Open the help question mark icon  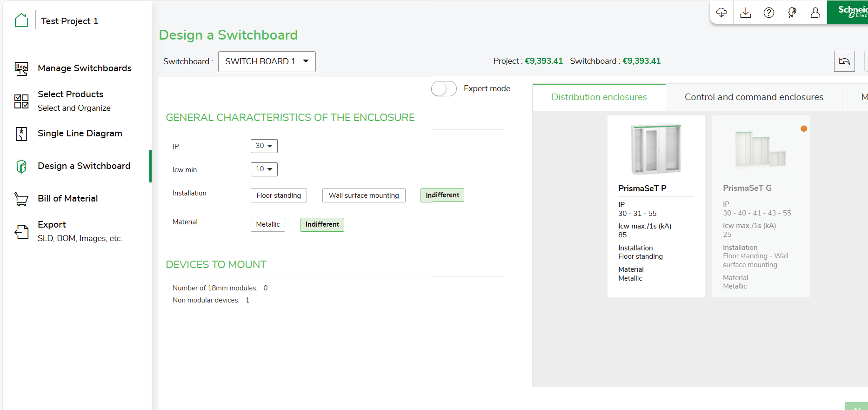click(x=769, y=13)
